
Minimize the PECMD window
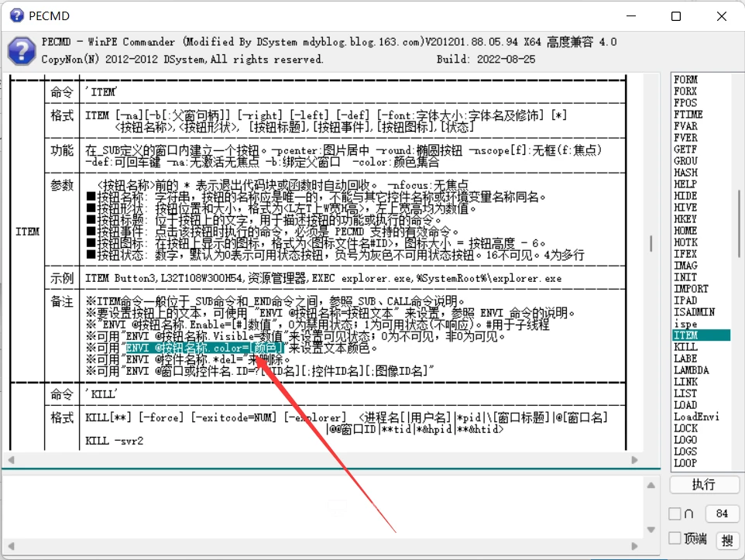pos(631,16)
